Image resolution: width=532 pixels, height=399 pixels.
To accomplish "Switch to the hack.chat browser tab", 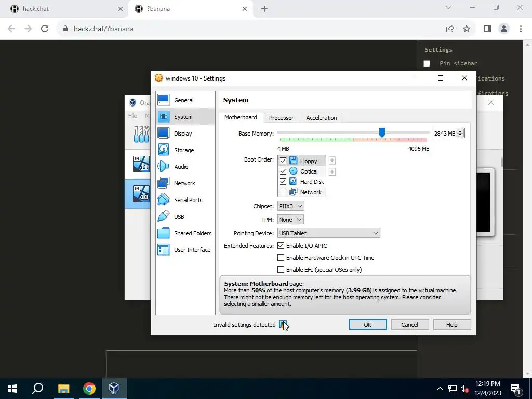I will [64, 9].
